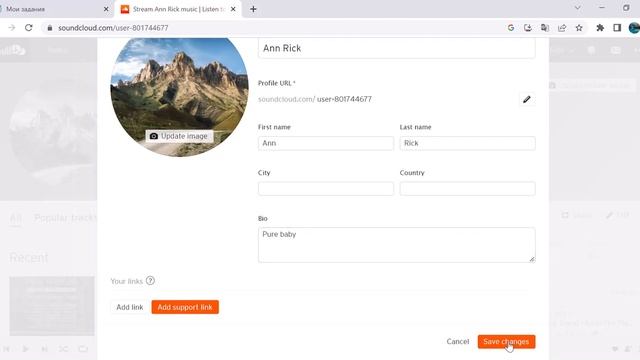Toggle repeat in the player bar

[x=83, y=349]
